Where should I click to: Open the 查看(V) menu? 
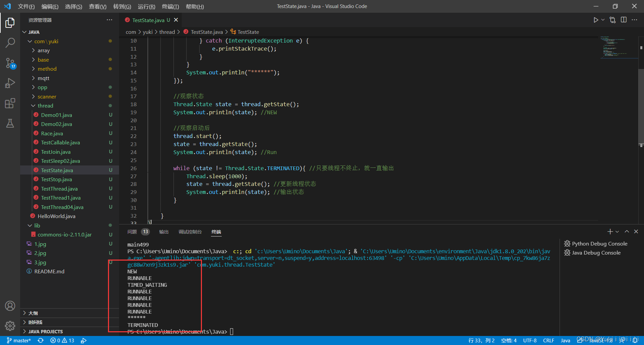click(x=98, y=6)
